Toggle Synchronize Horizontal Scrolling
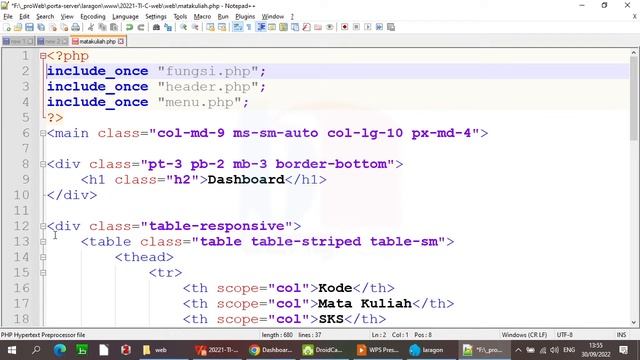This screenshot has height=360, width=640. [222, 27]
